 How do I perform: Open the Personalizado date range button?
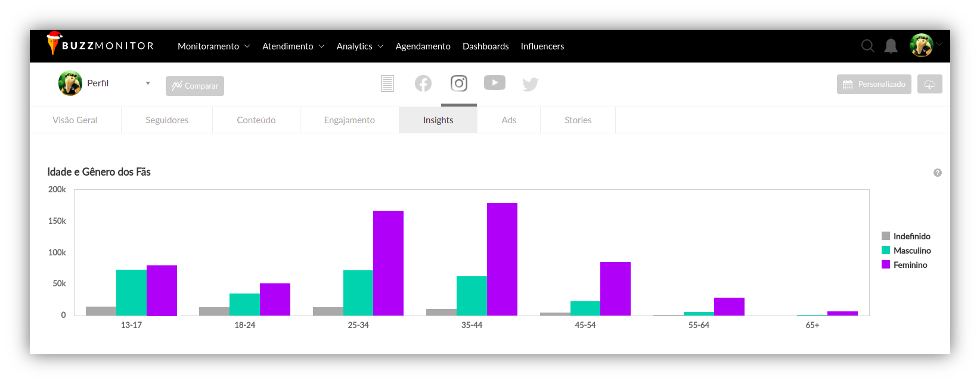click(x=874, y=85)
